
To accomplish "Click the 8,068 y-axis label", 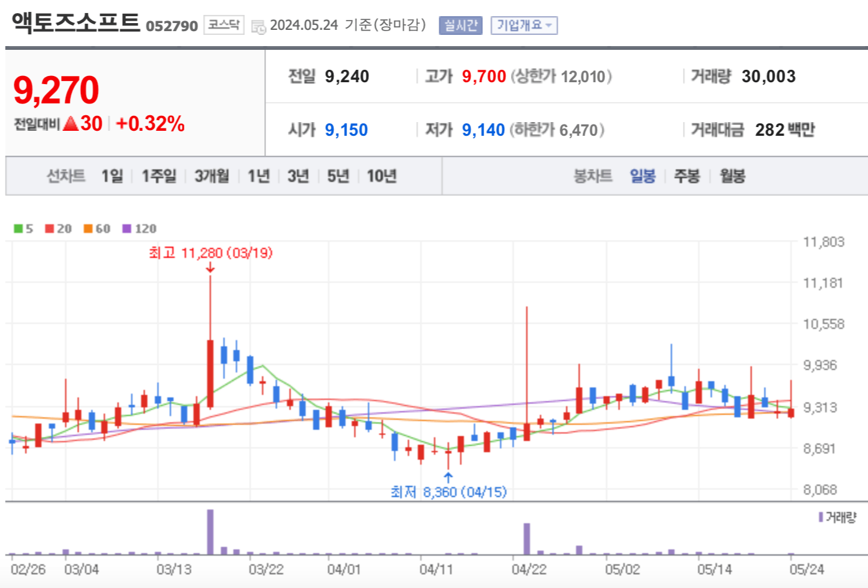I will pyautogui.click(x=821, y=490).
